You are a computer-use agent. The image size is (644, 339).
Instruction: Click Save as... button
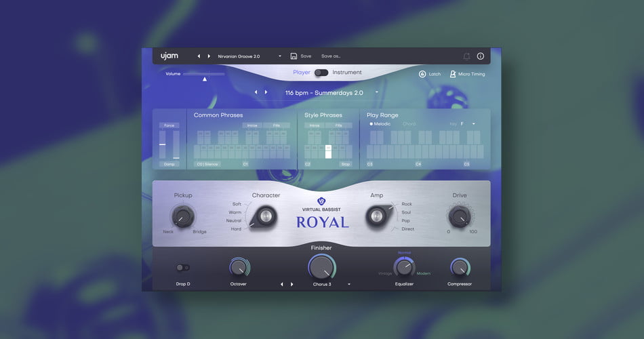pyautogui.click(x=331, y=56)
